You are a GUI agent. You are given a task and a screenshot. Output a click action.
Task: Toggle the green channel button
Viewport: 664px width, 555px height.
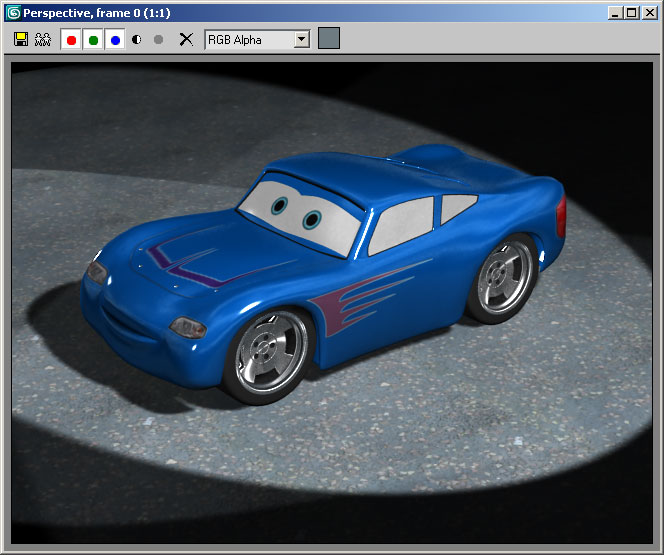(93, 40)
